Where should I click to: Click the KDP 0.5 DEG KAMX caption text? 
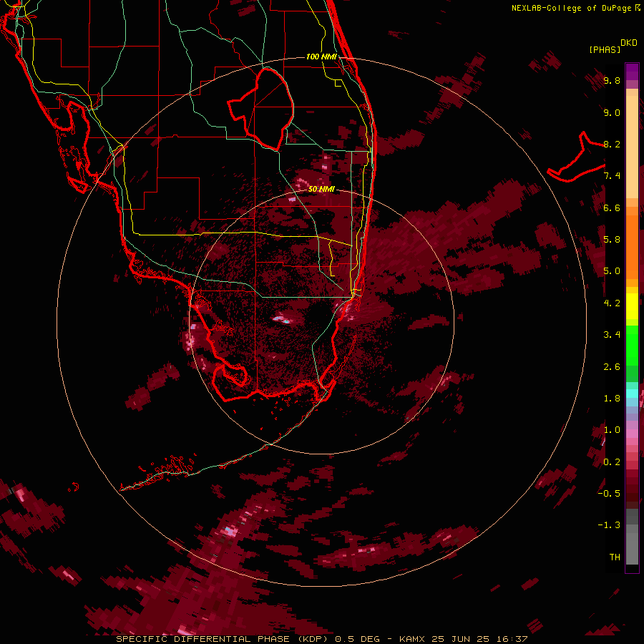[321, 639]
